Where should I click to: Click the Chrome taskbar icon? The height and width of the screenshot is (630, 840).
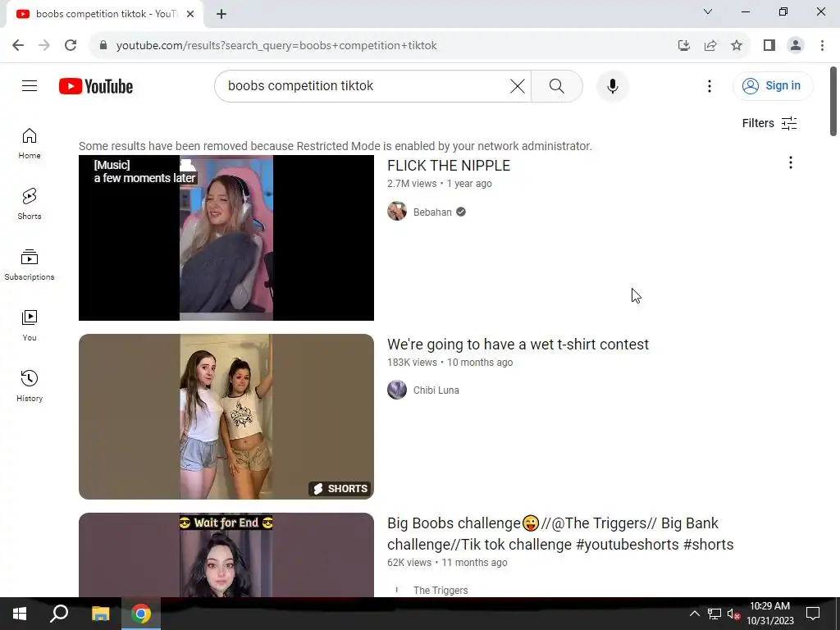click(141, 614)
